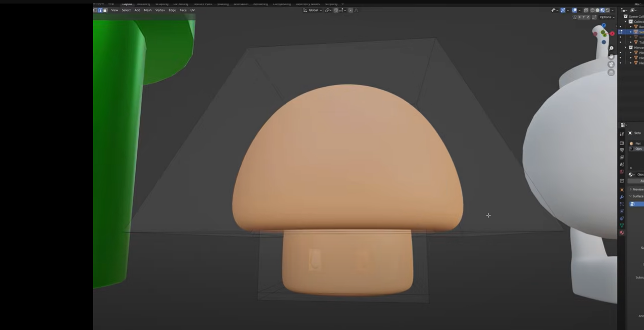Switch to rendered viewport shading
This screenshot has width=644, height=330.
tap(607, 10)
